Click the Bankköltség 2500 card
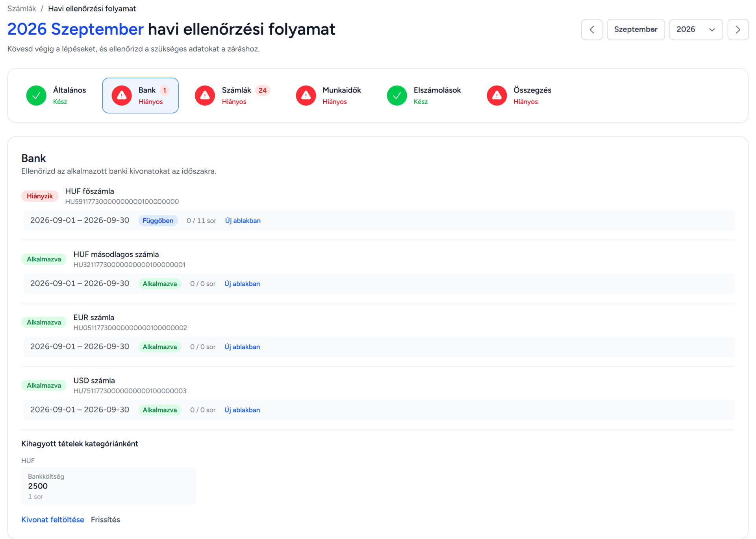Image resolution: width=756 pixels, height=539 pixels. tap(109, 486)
